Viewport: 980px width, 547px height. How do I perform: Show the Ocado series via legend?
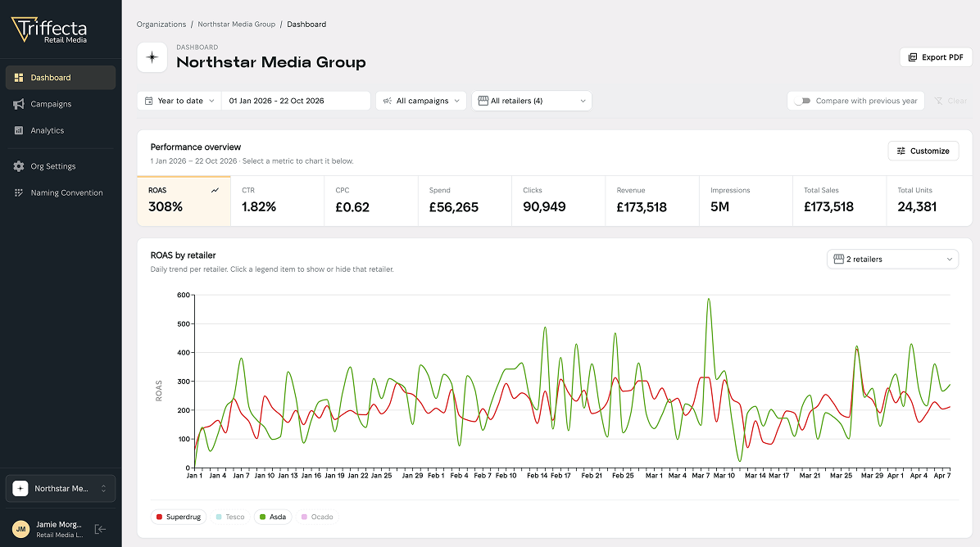tap(317, 517)
